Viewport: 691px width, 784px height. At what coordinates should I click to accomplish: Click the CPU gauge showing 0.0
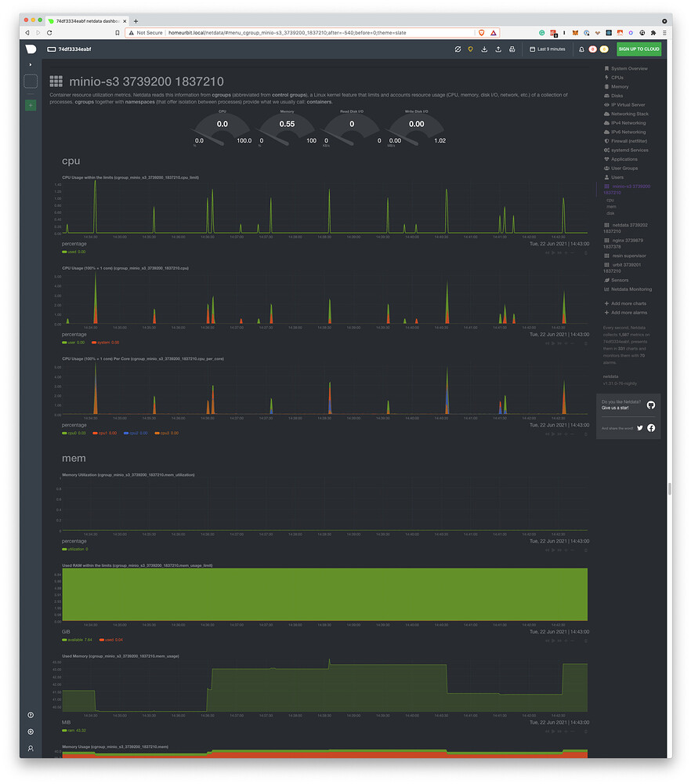tap(222, 124)
